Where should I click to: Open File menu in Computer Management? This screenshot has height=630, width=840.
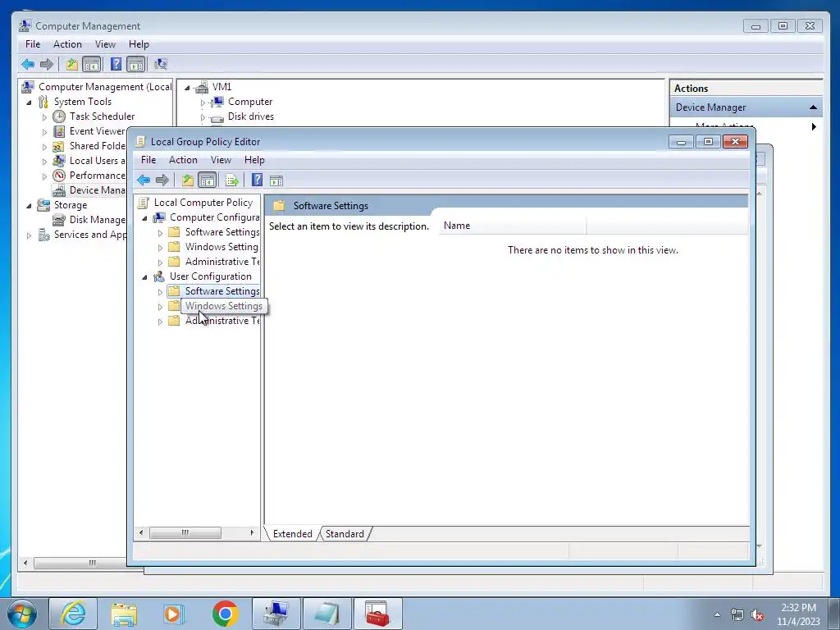[x=33, y=44]
